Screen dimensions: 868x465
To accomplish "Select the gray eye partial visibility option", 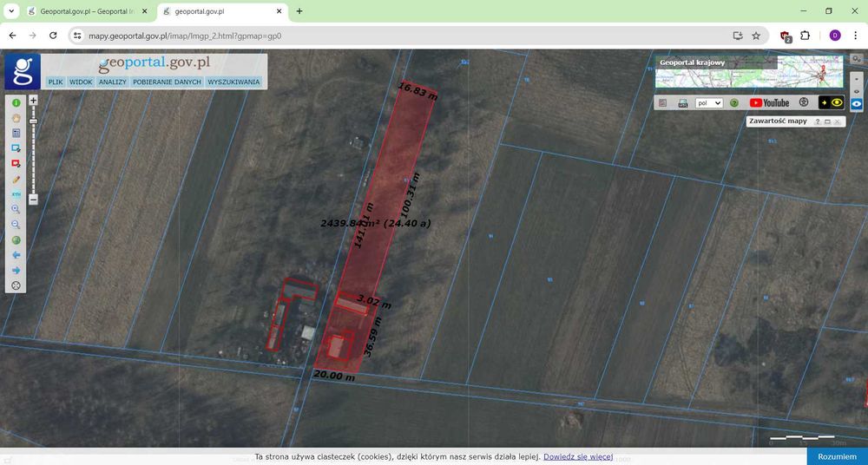I will click(857, 91).
